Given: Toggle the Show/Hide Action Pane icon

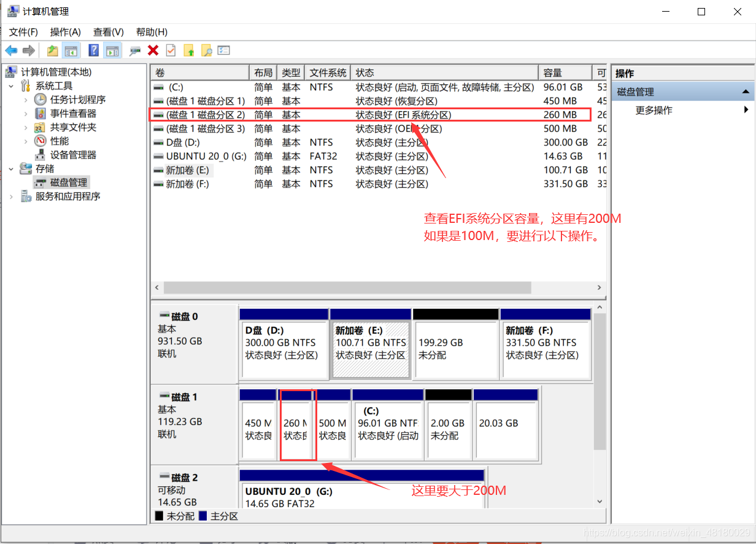Looking at the screenshot, I should click(112, 50).
